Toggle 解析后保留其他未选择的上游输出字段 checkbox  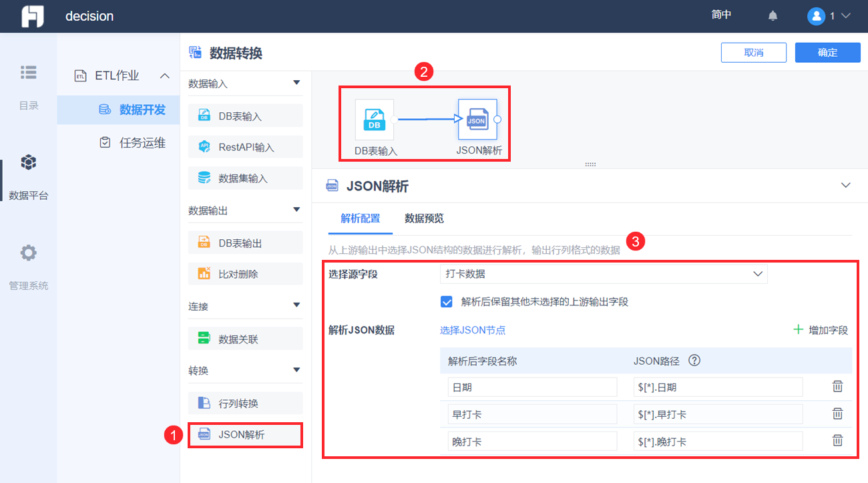point(447,301)
